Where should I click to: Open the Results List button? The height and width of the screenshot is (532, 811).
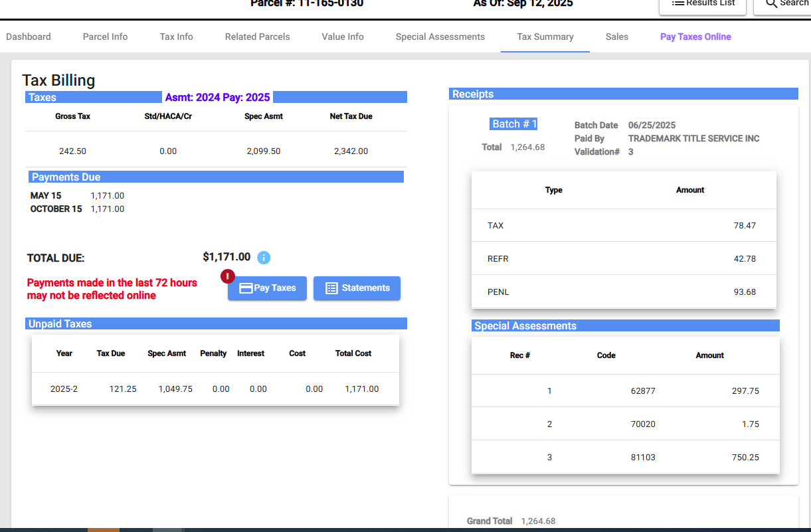point(703,3)
